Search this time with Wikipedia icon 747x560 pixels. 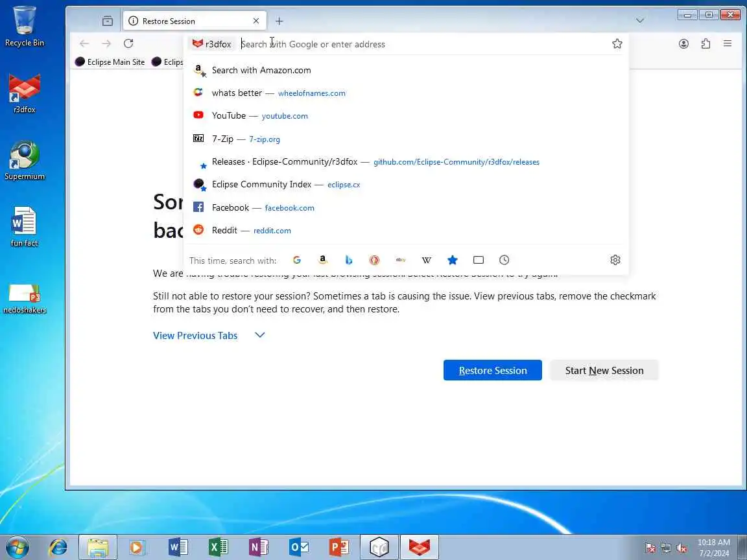point(427,260)
